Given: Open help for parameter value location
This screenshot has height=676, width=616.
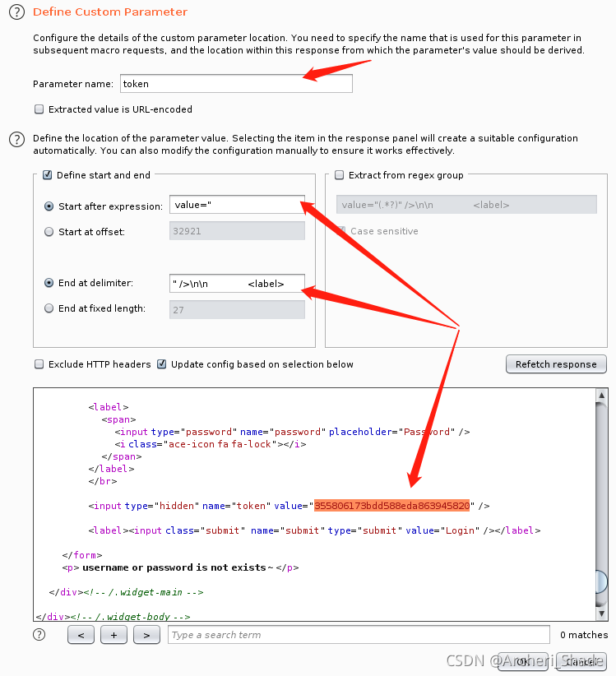Looking at the screenshot, I should tap(16, 140).
